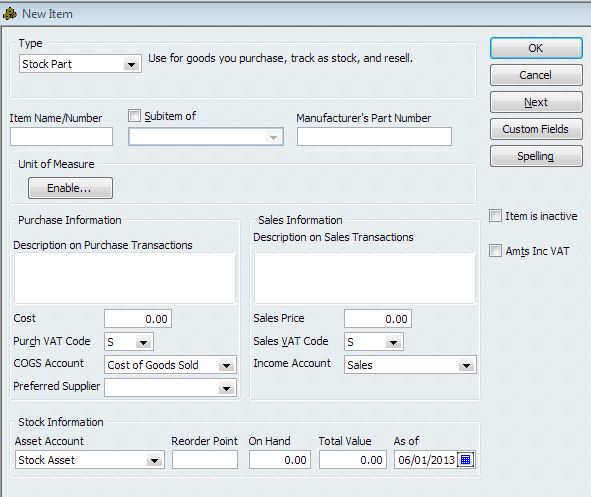Expand the Income Account dropdown
591x497 pixels.
coord(410,365)
